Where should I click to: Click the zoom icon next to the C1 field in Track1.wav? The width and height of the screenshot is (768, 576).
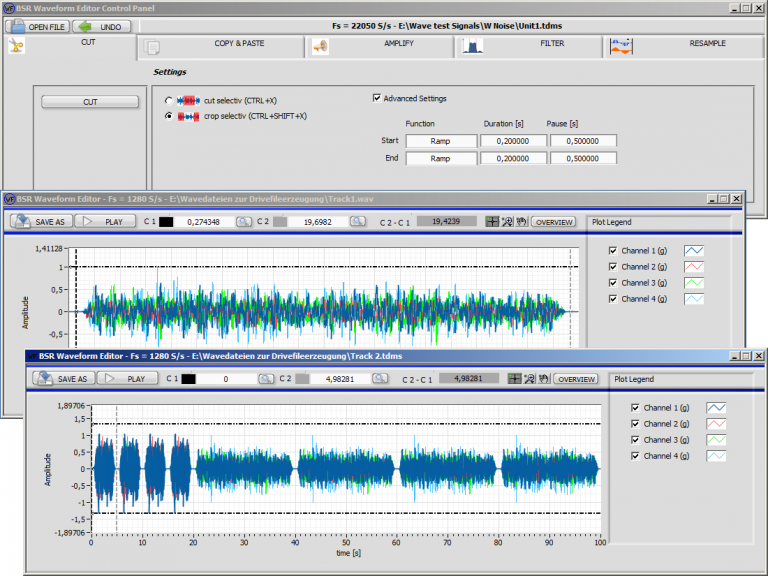click(x=244, y=221)
